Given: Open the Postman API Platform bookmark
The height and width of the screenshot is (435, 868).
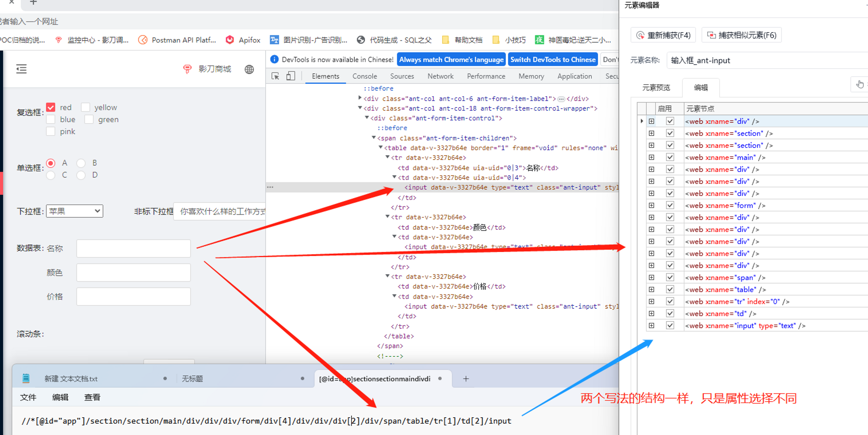Looking at the screenshot, I should pyautogui.click(x=177, y=40).
